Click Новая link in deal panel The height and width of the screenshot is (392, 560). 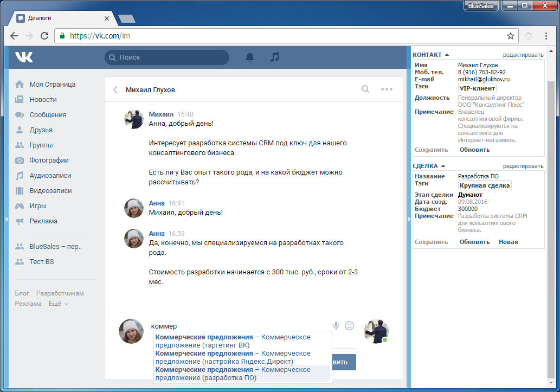tap(508, 242)
